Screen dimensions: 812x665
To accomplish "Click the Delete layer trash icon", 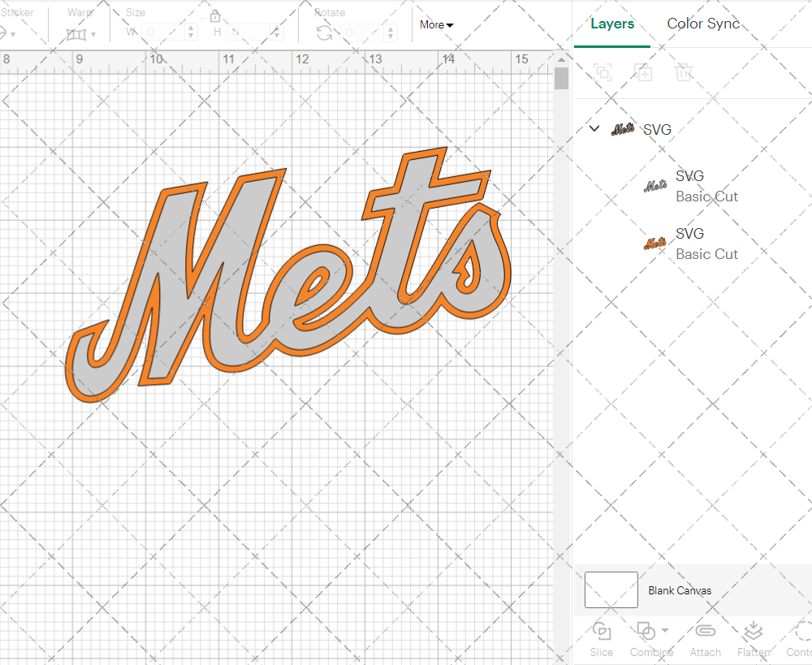I will [x=684, y=72].
